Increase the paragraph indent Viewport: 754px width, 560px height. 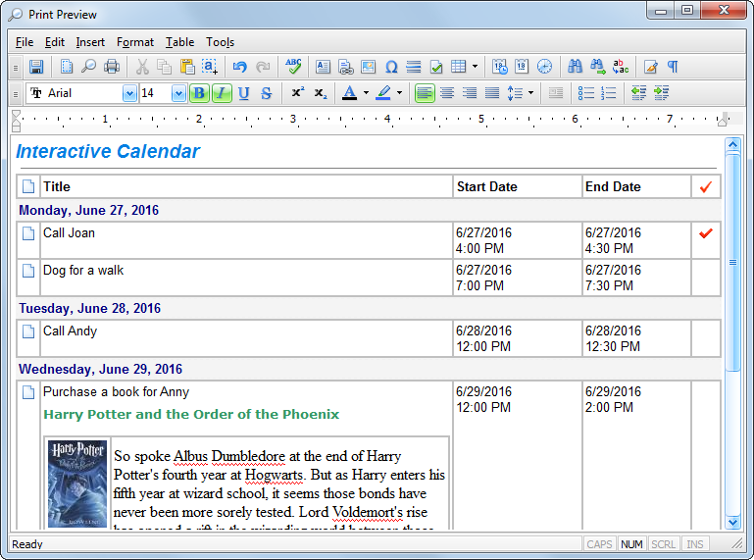tap(661, 93)
